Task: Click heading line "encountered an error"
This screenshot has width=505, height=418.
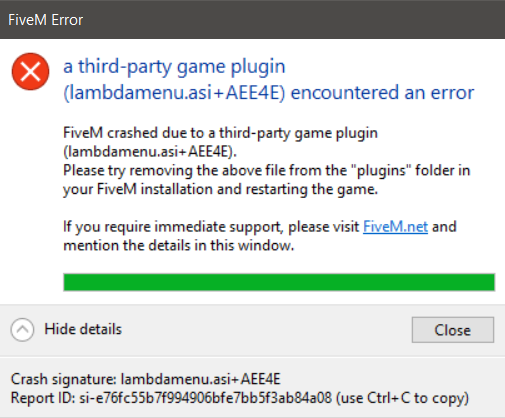Action: click(382, 92)
